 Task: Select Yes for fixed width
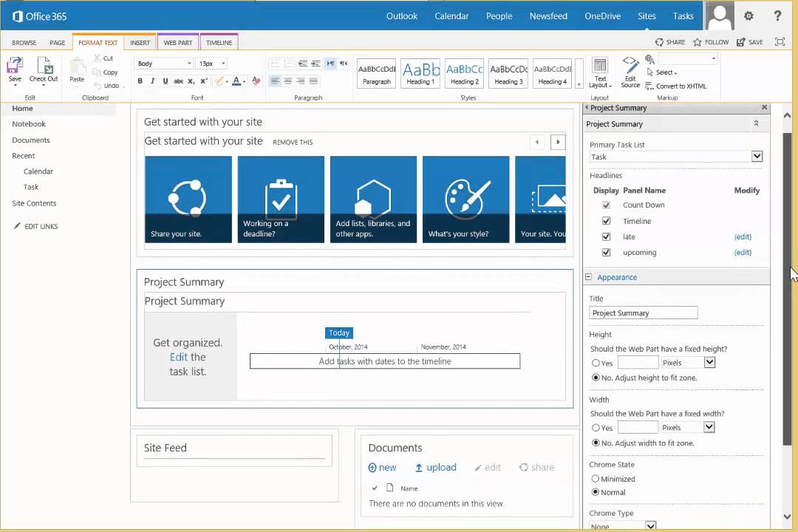click(x=596, y=428)
